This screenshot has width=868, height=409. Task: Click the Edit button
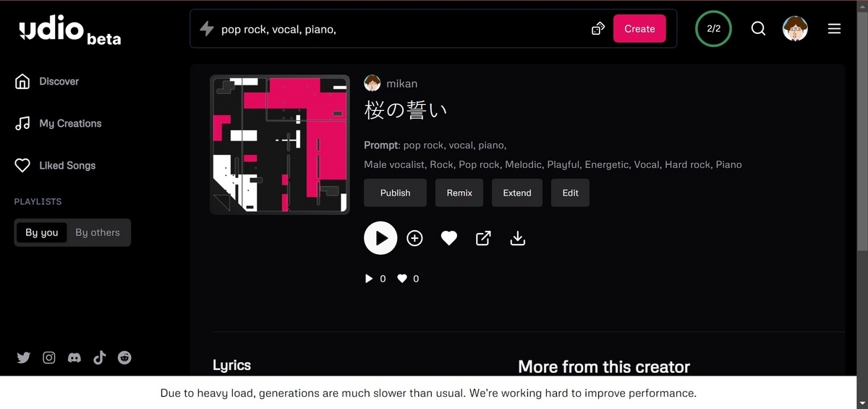click(571, 193)
